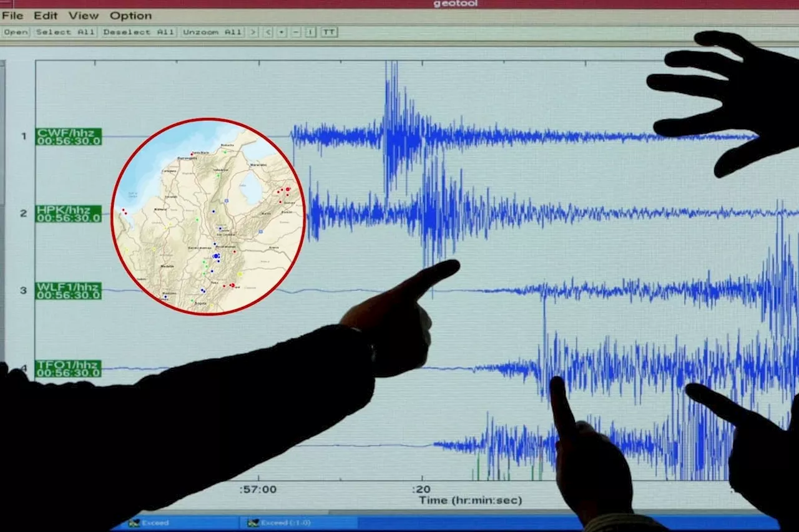Select the TFO1/hhz channel label
The image size is (799, 532).
click(69, 368)
